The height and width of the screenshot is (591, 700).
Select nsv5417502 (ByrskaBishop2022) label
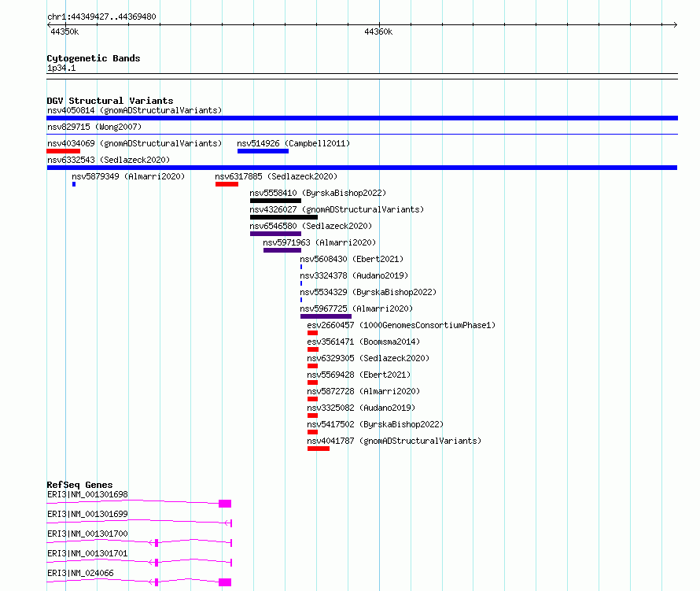(x=375, y=424)
